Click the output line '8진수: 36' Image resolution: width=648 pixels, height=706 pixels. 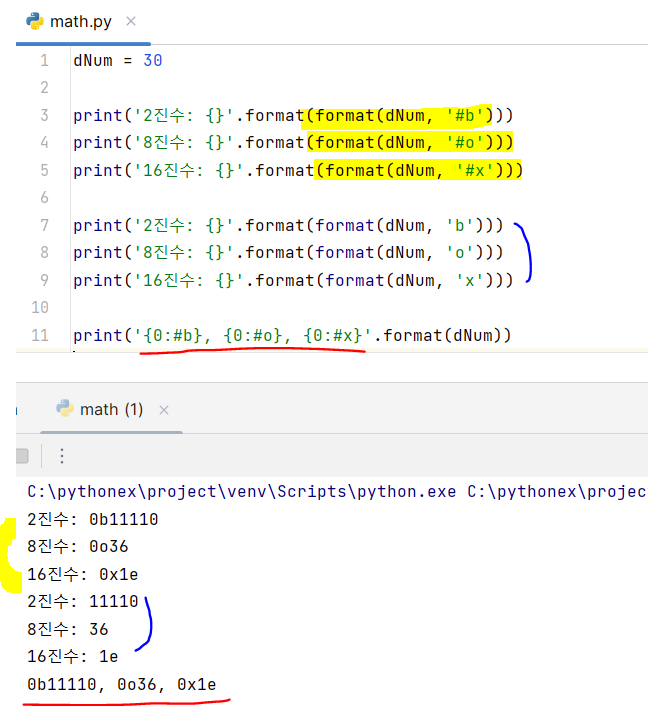point(68,629)
